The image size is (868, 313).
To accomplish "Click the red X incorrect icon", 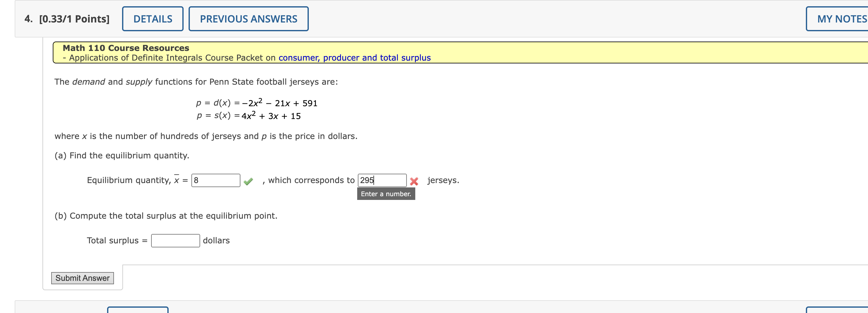I will click(414, 181).
